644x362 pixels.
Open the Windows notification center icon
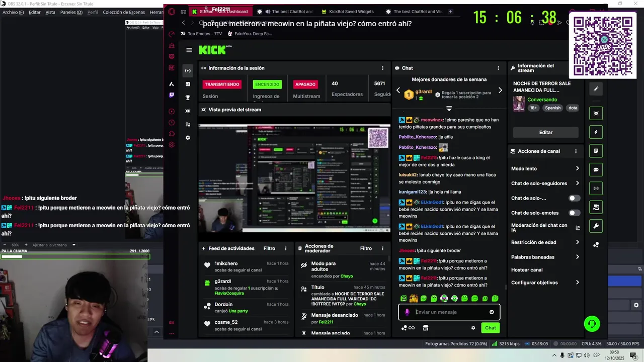coord(633,355)
